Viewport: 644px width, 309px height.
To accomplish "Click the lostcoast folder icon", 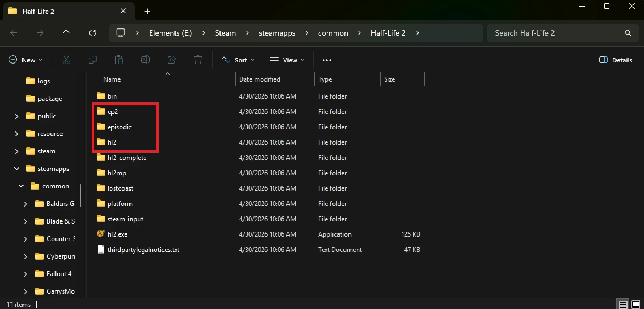I will 101,188.
